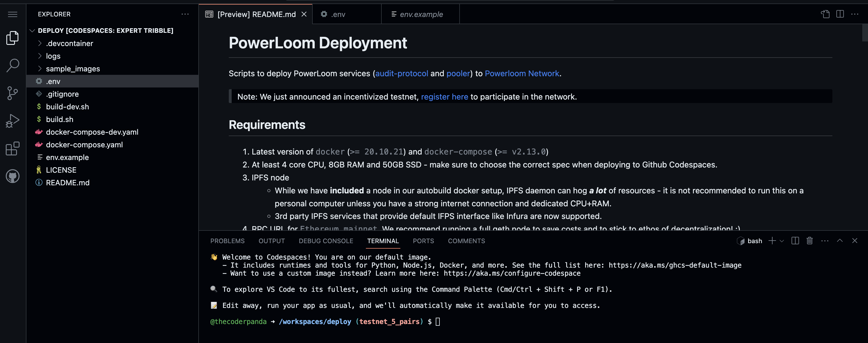Switch to the env.example editor tab
This screenshot has width=868, height=343.
tap(420, 14)
